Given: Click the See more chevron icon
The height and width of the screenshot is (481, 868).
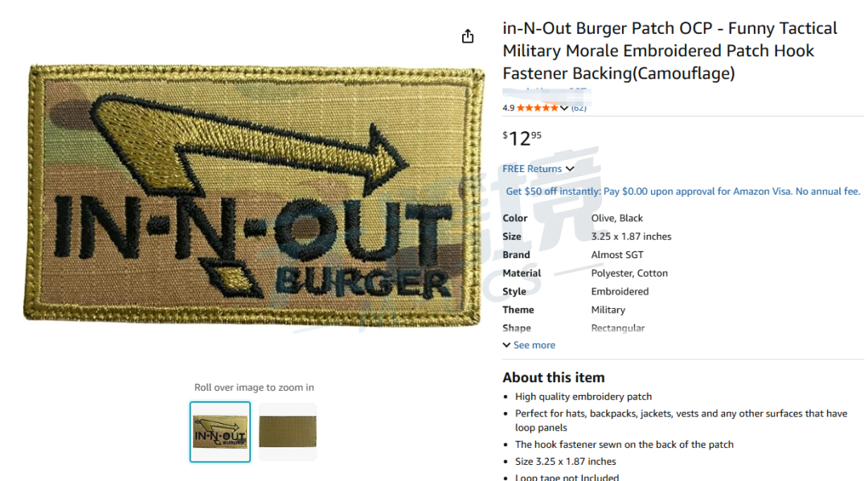Looking at the screenshot, I should (x=506, y=345).
